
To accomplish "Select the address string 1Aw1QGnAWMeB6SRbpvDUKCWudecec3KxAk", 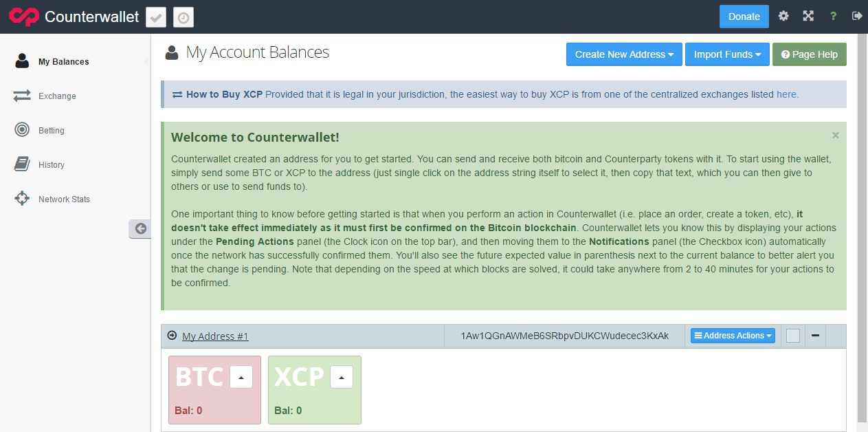I will click(565, 336).
